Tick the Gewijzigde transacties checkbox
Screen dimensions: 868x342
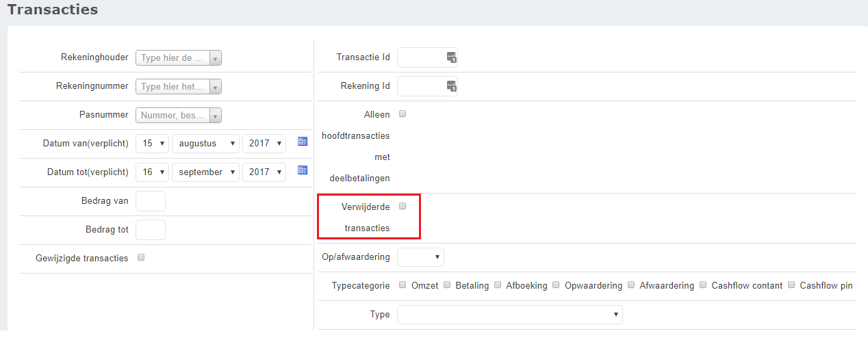tap(141, 258)
